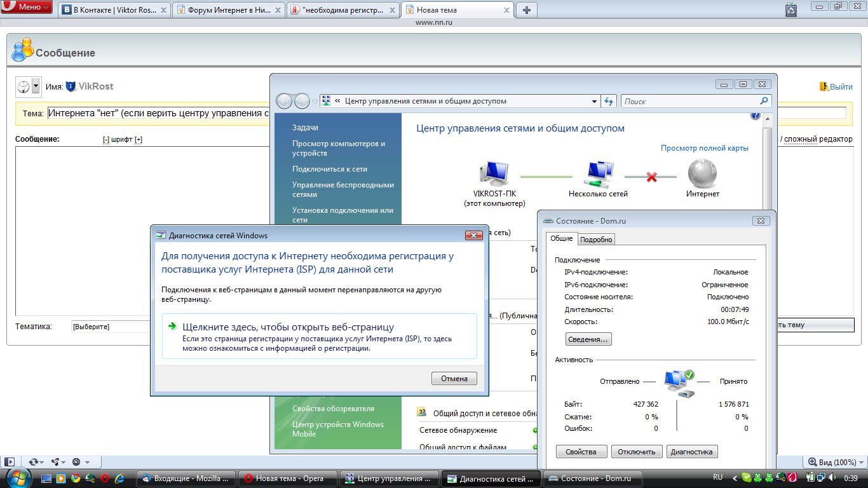This screenshot has width=868, height=488.
Task: Click the address bar refresh icon
Action: [609, 101]
